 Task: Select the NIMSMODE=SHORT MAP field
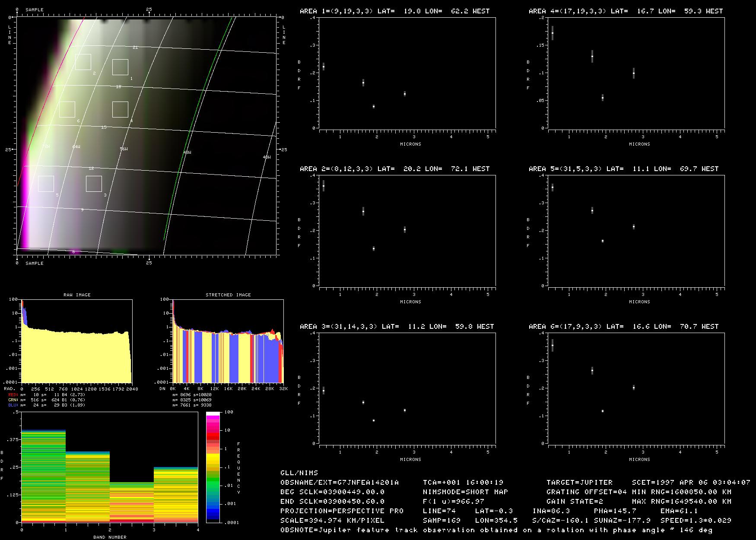tap(465, 492)
